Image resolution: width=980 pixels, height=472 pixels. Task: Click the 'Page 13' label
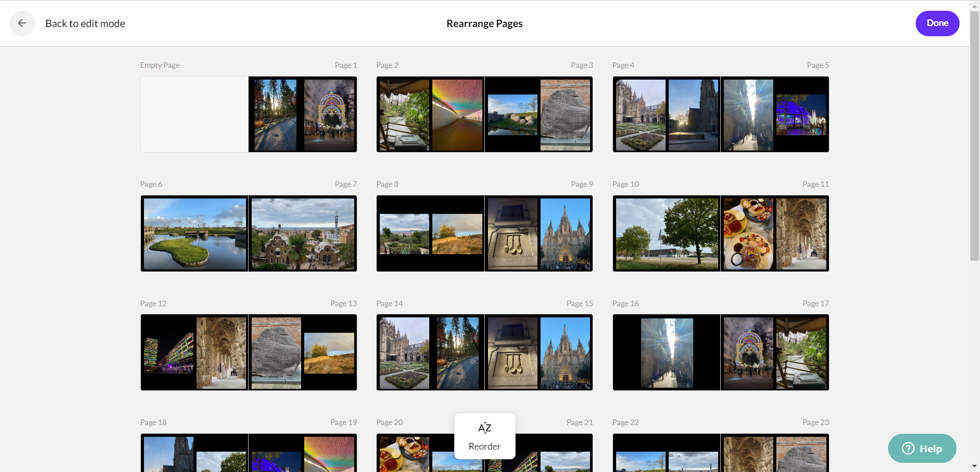pyautogui.click(x=344, y=304)
